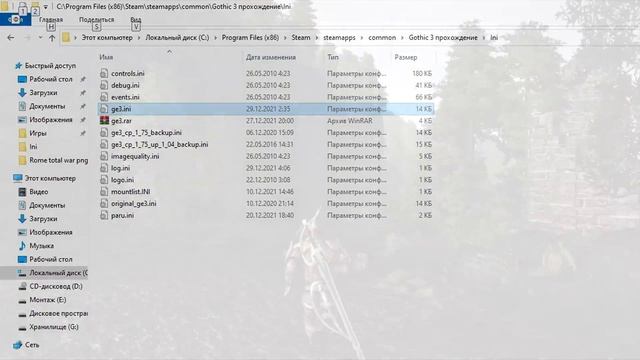Screen dimensions: 640x360
Task: Select events.ini file icon
Action: click(x=104, y=97)
